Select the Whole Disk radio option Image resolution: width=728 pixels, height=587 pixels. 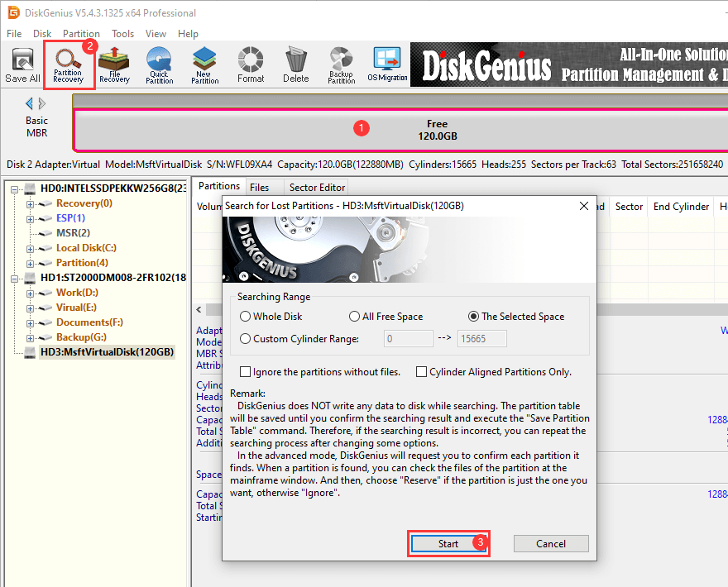[246, 317]
